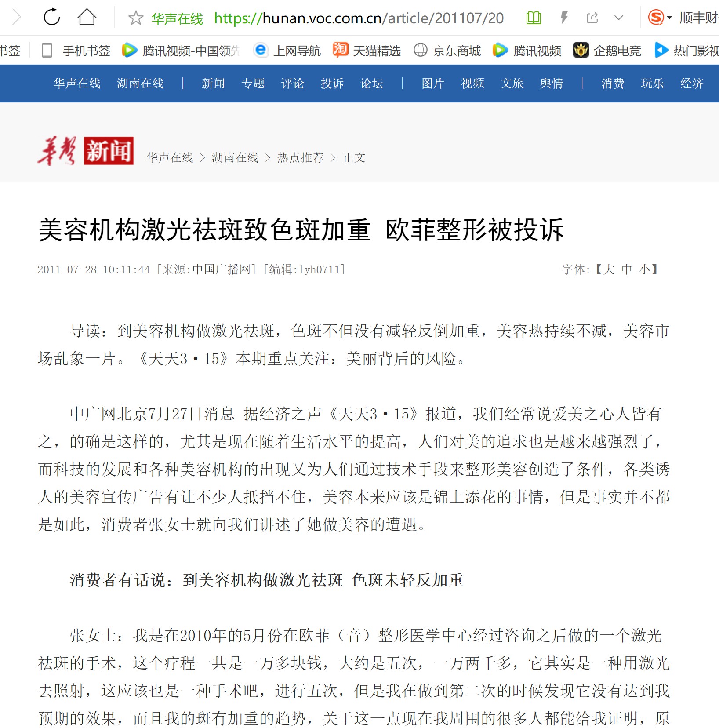Click the 编辑:lyh0711 editor text

pos(304,269)
